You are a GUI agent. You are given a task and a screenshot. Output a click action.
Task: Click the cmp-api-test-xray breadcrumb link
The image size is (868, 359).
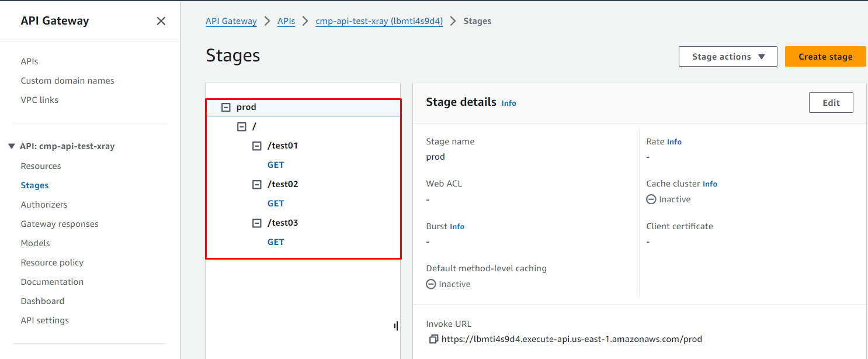point(379,21)
